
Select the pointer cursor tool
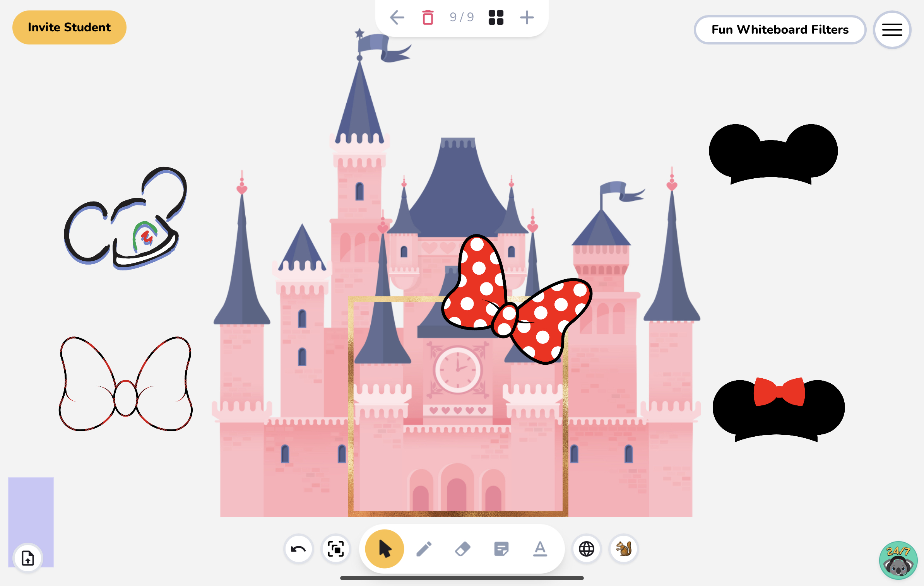pos(383,548)
